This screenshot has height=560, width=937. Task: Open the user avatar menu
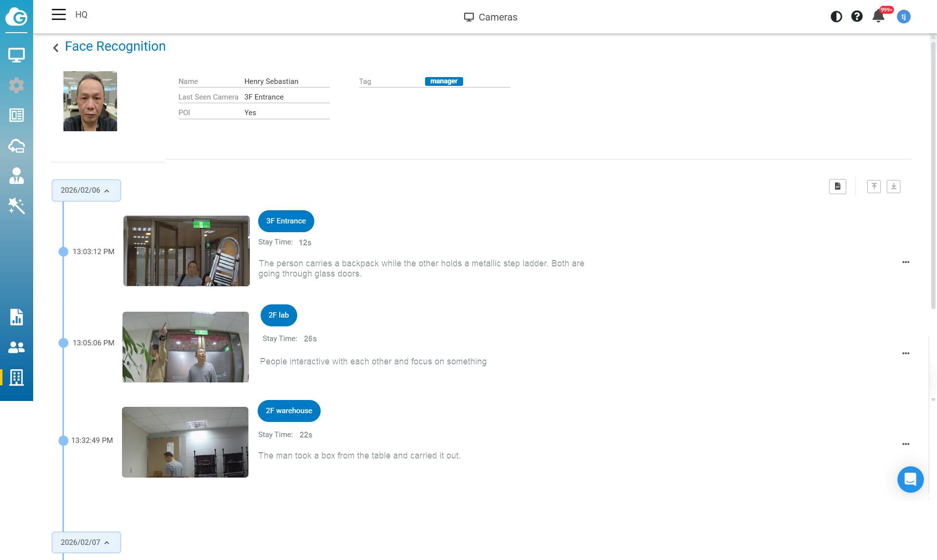(903, 17)
